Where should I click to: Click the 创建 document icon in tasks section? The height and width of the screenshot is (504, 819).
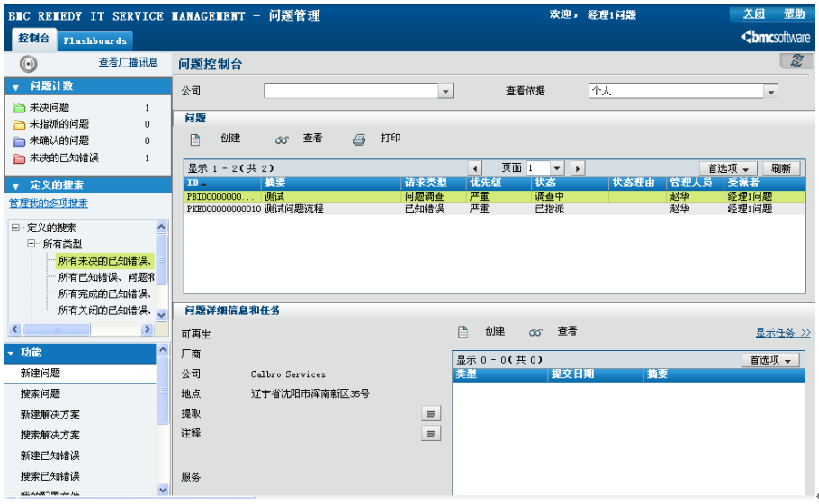(x=463, y=332)
